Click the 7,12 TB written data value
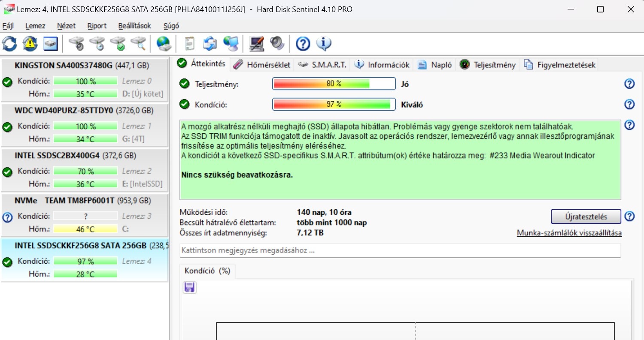This screenshot has width=644, height=340. (310, 233)
